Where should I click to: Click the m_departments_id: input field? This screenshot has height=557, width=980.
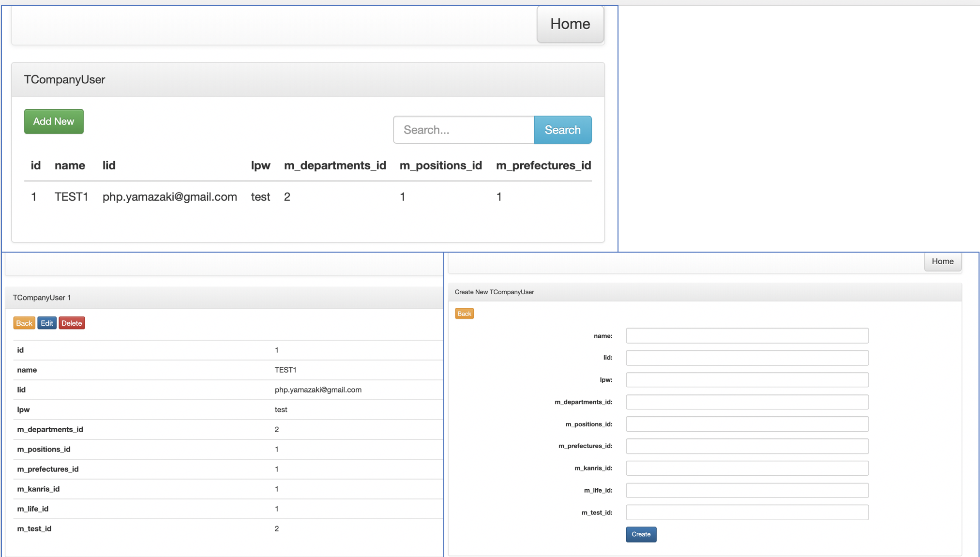(x=747, y=402)
